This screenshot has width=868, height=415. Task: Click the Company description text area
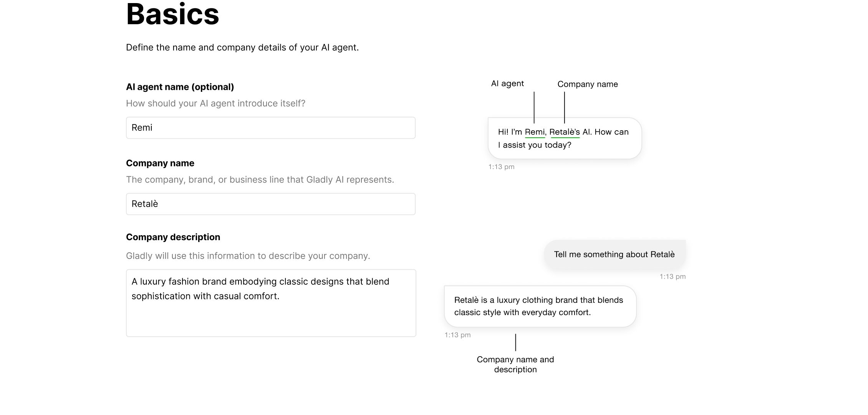[270, 303]
